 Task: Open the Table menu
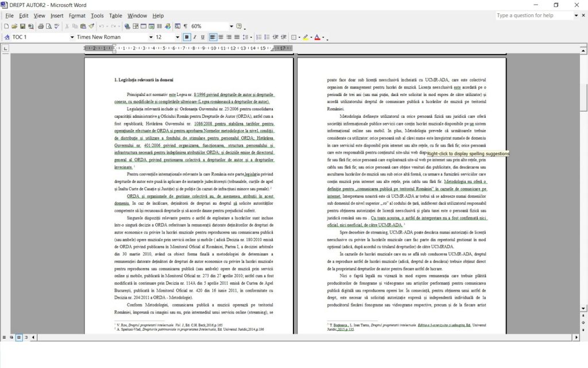[x=115, y=16]
